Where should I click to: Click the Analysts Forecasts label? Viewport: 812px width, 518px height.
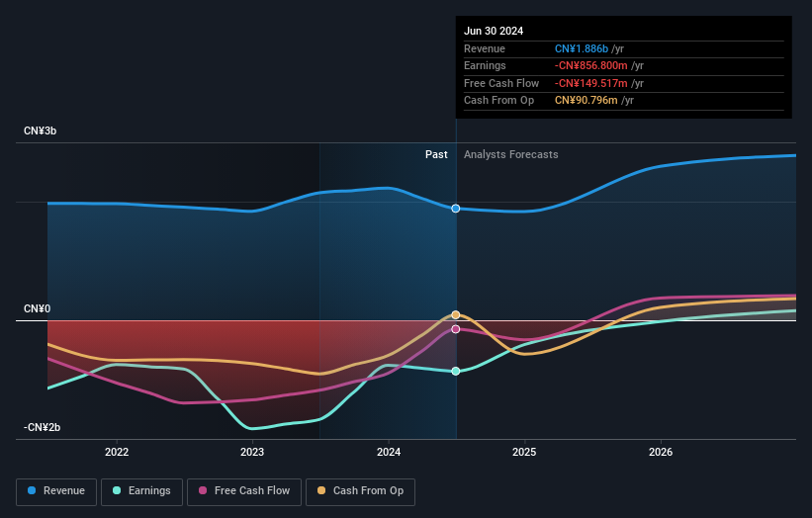(x=511, y=155)
